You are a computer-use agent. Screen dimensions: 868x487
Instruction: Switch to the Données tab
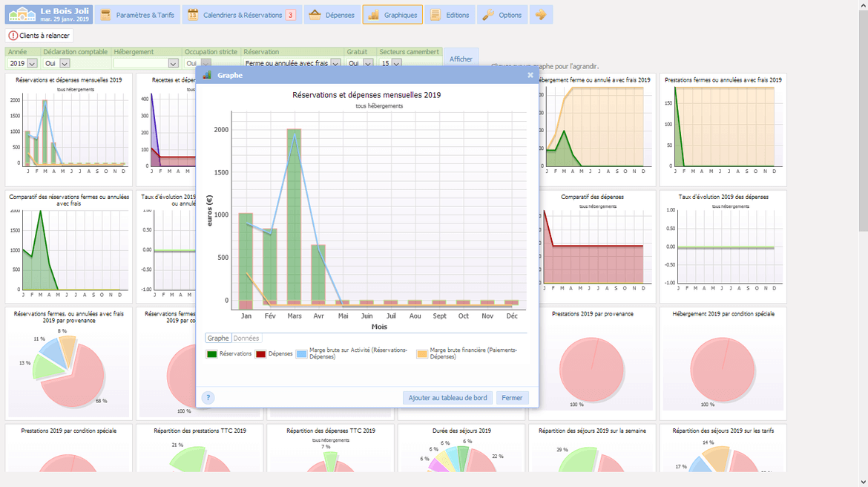pos(246,339)
